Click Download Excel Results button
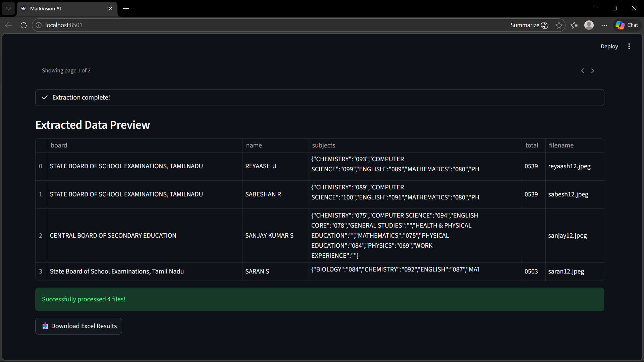Viewport: 644px width, 362px height. 79,326
